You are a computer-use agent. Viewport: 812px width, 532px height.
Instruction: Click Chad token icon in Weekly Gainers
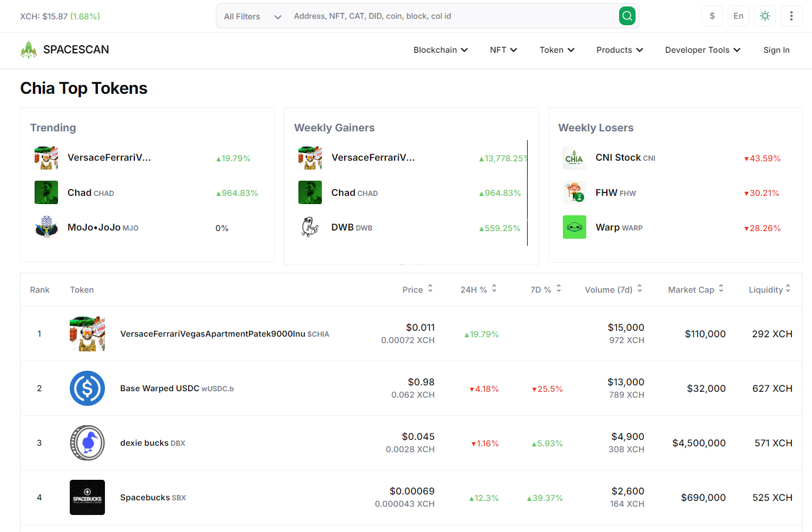(x=310, y=192)
